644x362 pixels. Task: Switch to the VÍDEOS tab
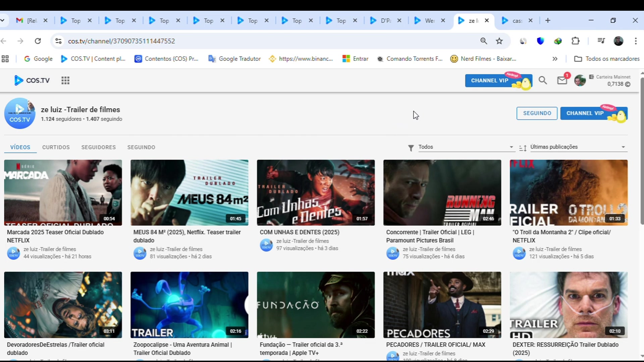pyautogui.click(x=20, y=147)
